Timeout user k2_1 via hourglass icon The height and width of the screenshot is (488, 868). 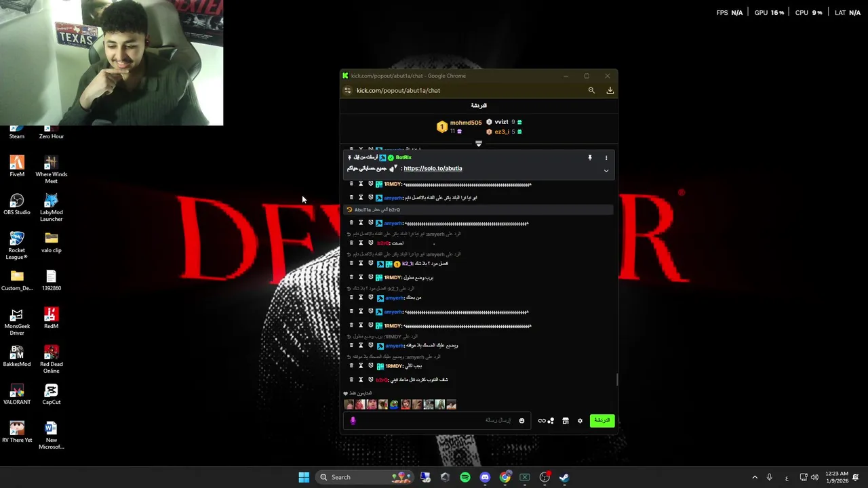coord(361,263)
